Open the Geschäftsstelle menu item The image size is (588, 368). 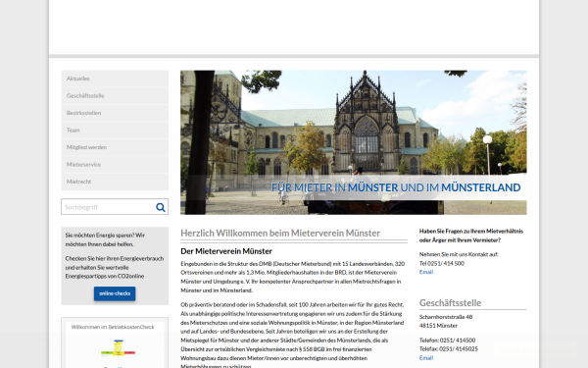tap(115, 96)
